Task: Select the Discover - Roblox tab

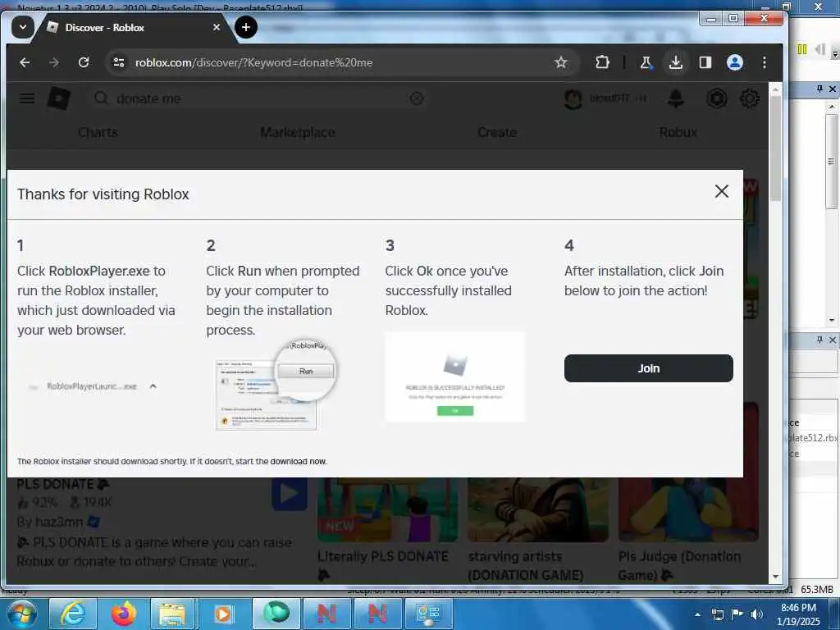Action: tap(129, 27)
